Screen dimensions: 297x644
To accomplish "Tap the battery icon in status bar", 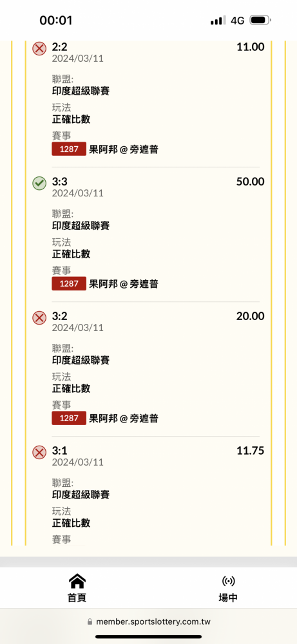I will (x=260, y=20).
